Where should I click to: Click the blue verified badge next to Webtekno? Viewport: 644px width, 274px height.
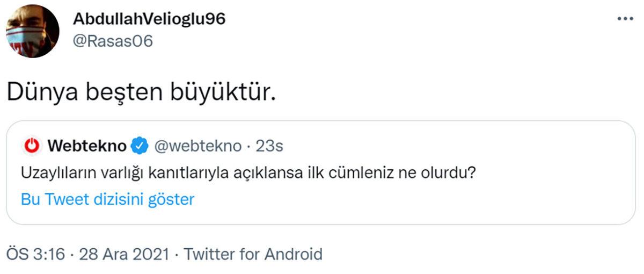coord(141,146)
